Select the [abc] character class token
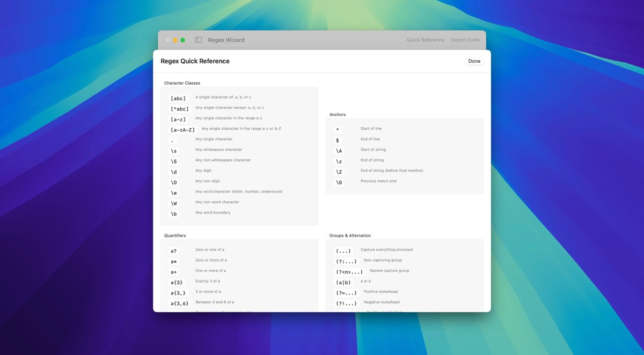The height and width of the screenshot is (355, 644). pyautogui.click(x=177, y=98)
